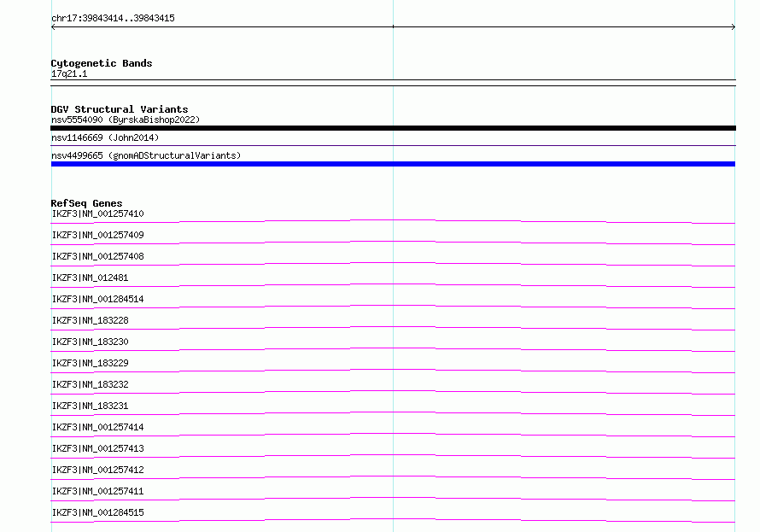Open transcript IKZF3|NM_001257412
The image size is (760, 532).
98,470
